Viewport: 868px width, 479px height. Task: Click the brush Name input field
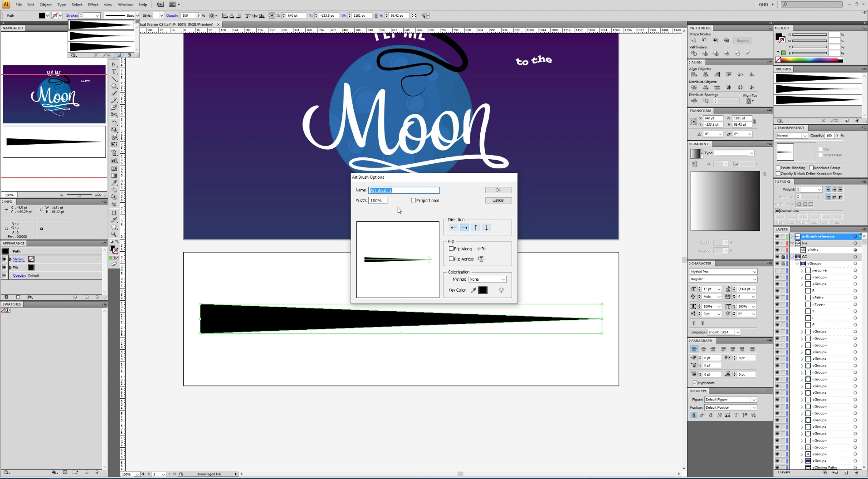(x=404, y=190)
